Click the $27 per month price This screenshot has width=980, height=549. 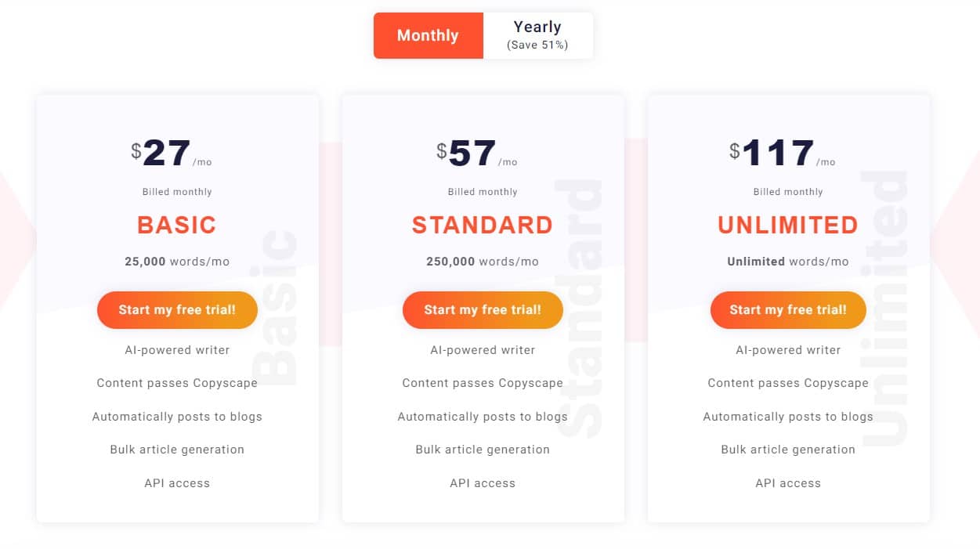pyautogui.click(x=172, y=154)
